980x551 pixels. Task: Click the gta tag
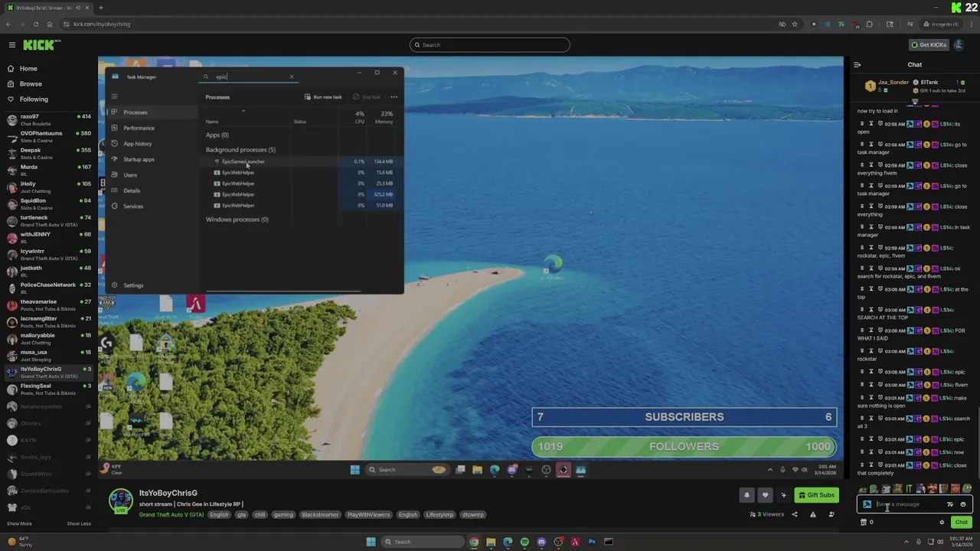coord(241,515)
